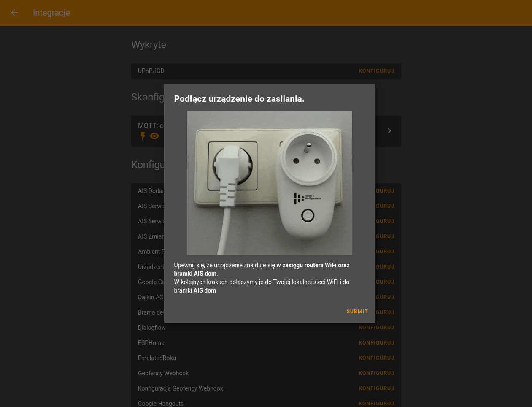Image resolution: width=532 pixels, height=407 pixels.
Task: Click SUBMIT in the dialog
Action: (x=357, y=312)
